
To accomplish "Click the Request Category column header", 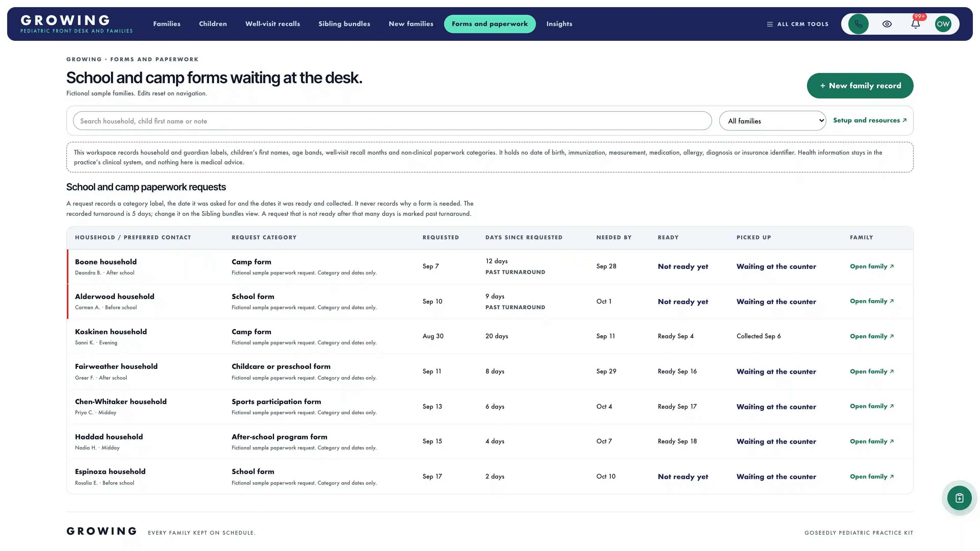I will (264, 237).
